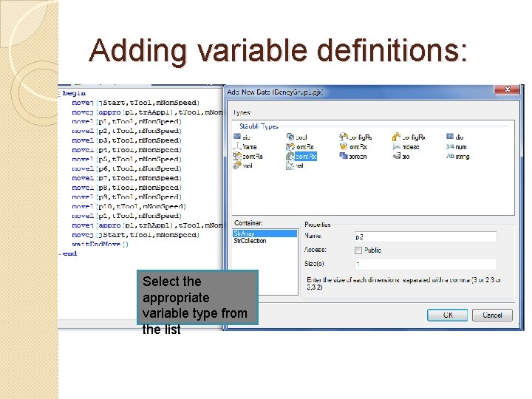Select the string data type

[457, 157]
